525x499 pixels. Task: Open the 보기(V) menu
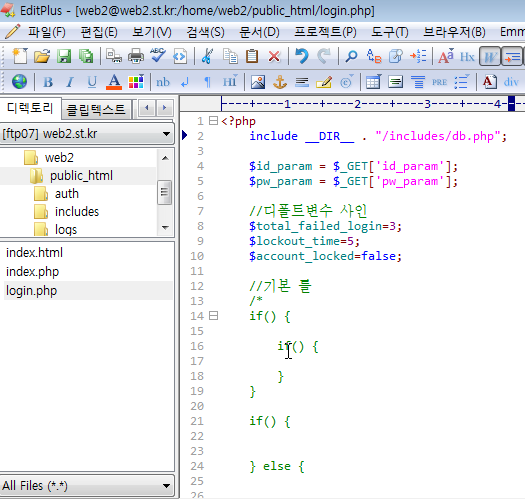[x=152, y=32]
